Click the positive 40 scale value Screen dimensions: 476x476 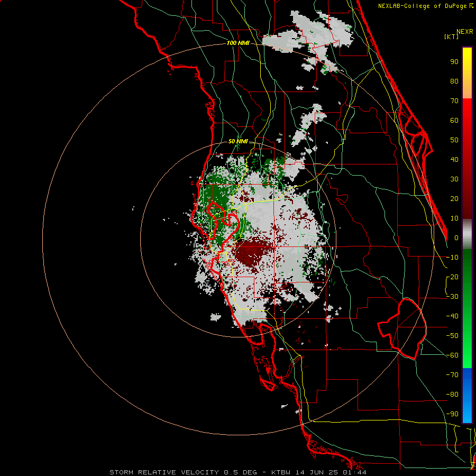point(454,160)
